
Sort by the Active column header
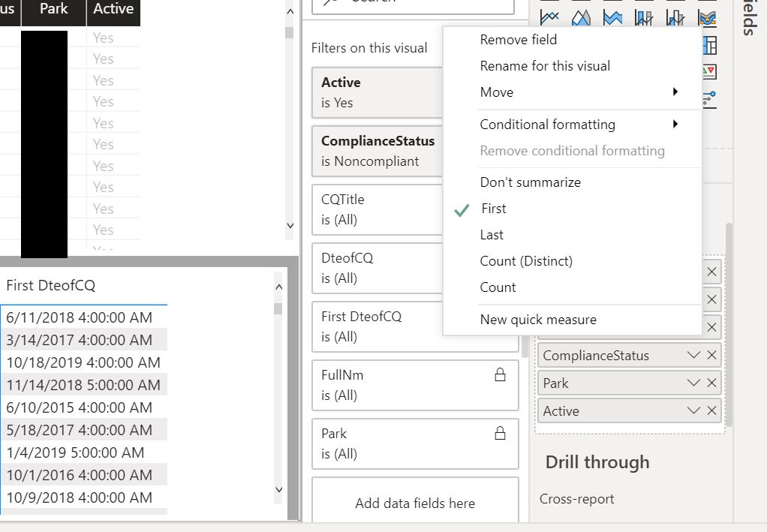coord(113,9)
